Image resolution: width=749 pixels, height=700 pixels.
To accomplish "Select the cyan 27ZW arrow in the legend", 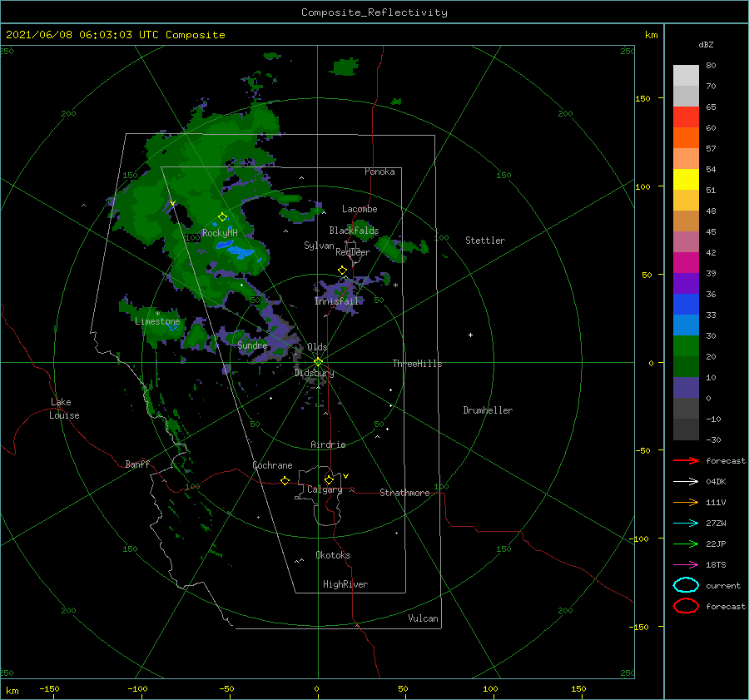I will click(x=686, y=524).
